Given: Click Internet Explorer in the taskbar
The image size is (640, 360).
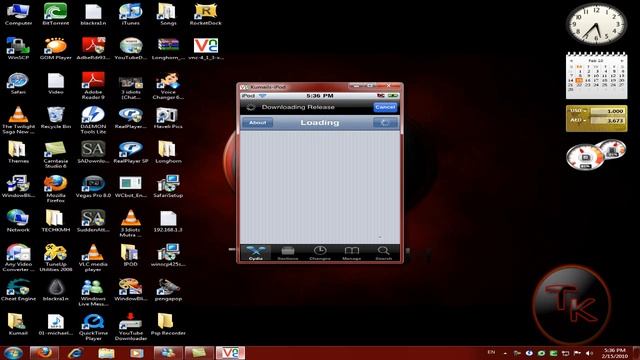Looking at the screenshot, I should pyautogui.click(x=76, y=353).
